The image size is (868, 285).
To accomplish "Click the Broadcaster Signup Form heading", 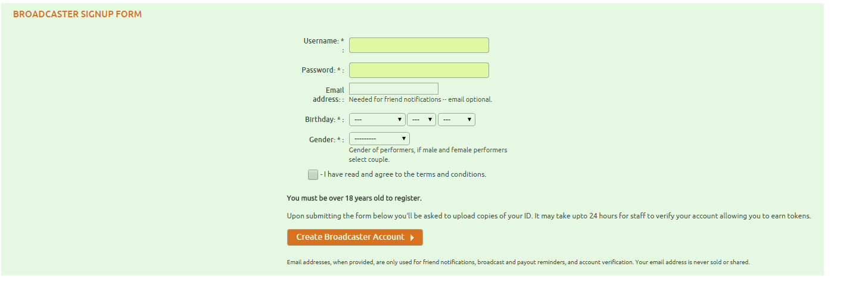I will point(77,14).
